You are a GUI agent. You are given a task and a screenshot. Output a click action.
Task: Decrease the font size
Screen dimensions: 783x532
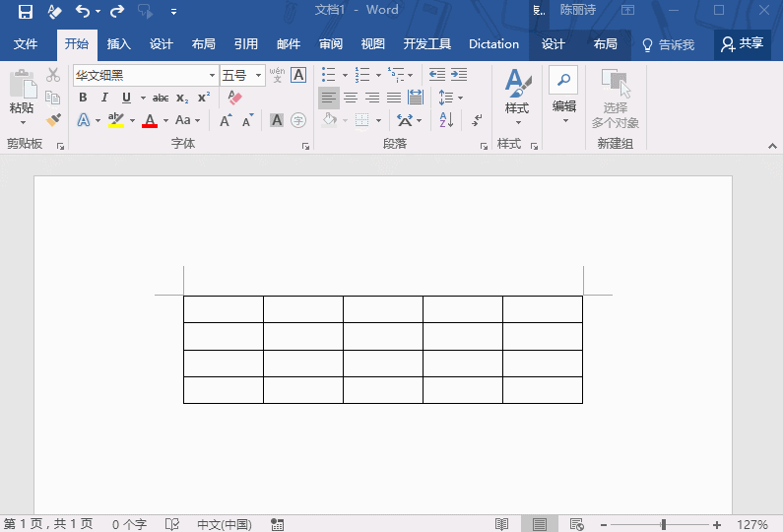coord(247,120)
